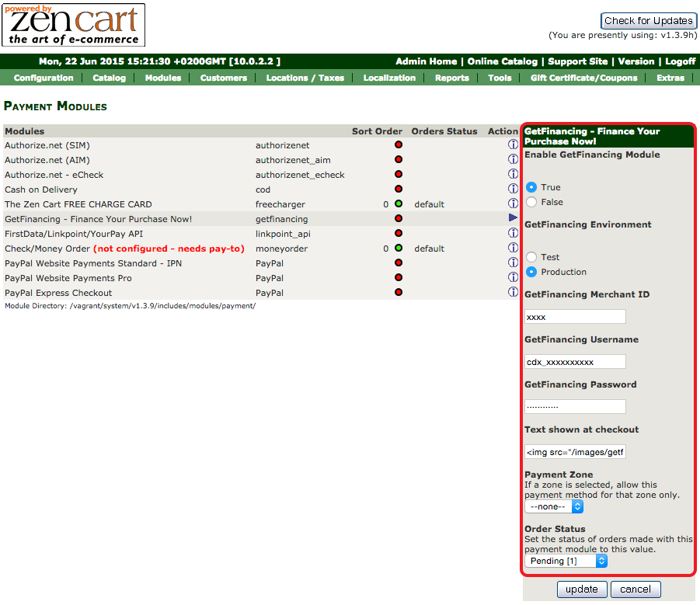Open the Payment Zone dropdown

(554, 506)
